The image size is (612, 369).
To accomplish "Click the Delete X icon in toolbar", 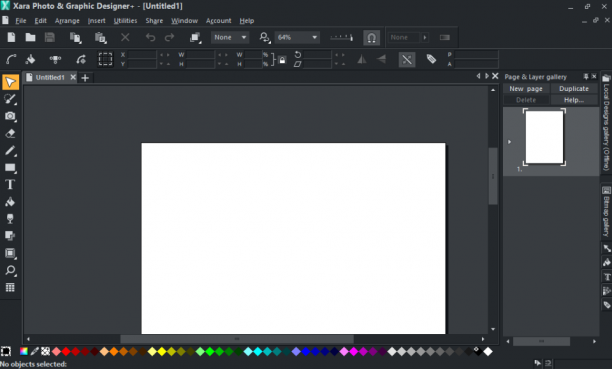I will click(x=125, y=37).
